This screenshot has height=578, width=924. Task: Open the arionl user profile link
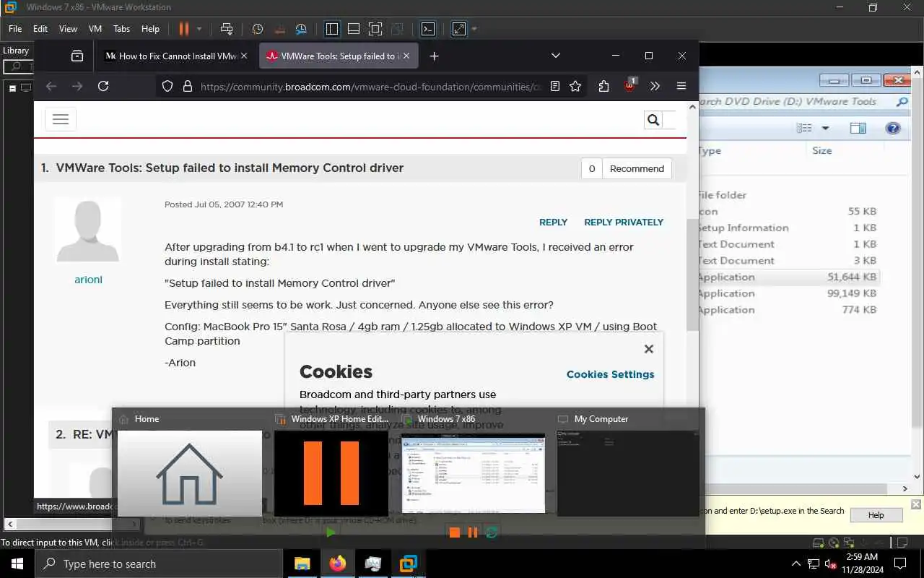(x=88, y=280)
